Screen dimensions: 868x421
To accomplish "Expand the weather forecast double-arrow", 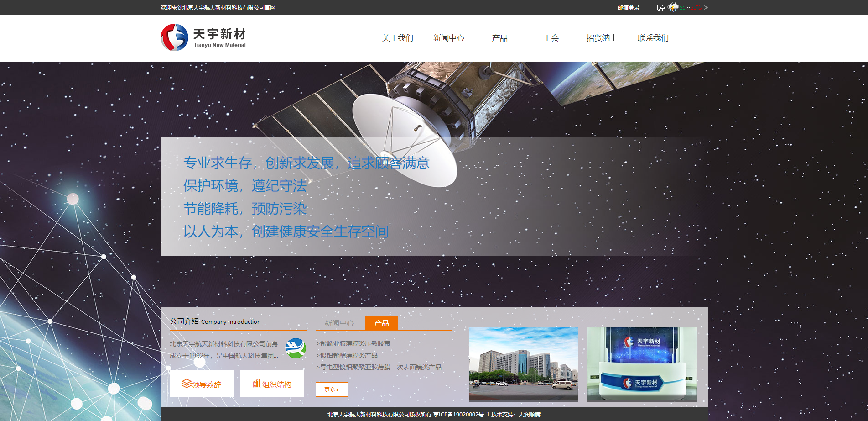I will 706,8.
